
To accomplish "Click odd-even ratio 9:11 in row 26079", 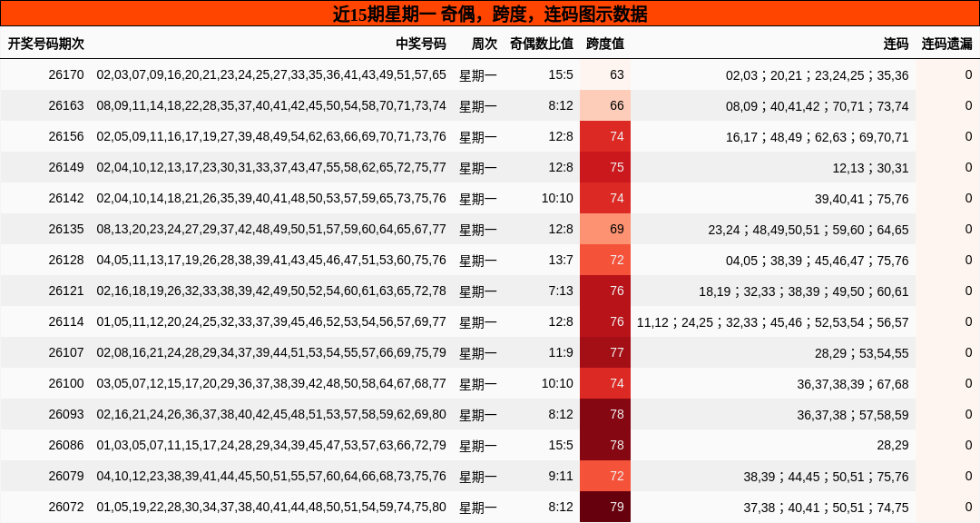I will (561, 476).
